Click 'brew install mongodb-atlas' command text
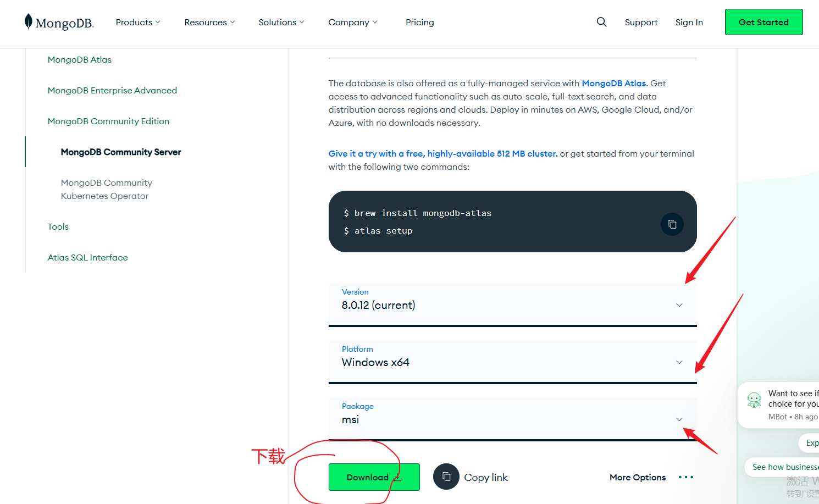 423,213
